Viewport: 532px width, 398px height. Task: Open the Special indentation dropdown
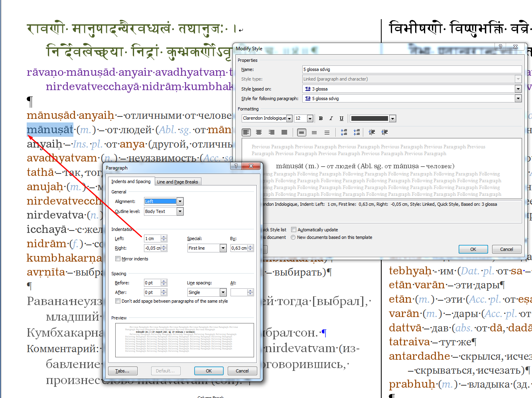click(x=223, y=248)
